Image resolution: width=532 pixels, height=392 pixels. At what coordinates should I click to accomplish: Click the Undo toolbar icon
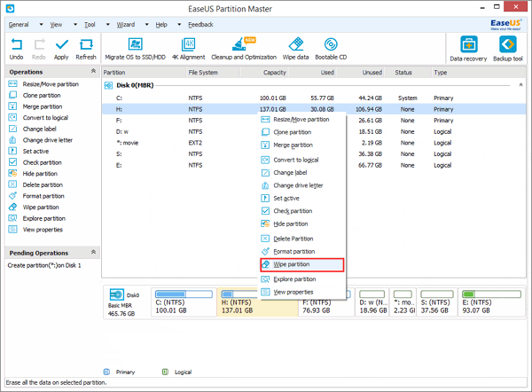pyautogui.click(x=16, y=49)
